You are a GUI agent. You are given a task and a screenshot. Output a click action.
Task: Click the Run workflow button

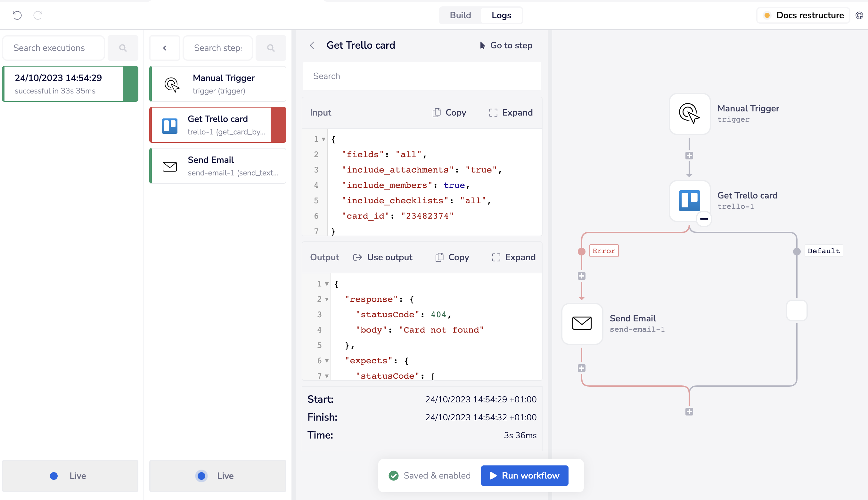click(x=524, y=476)
